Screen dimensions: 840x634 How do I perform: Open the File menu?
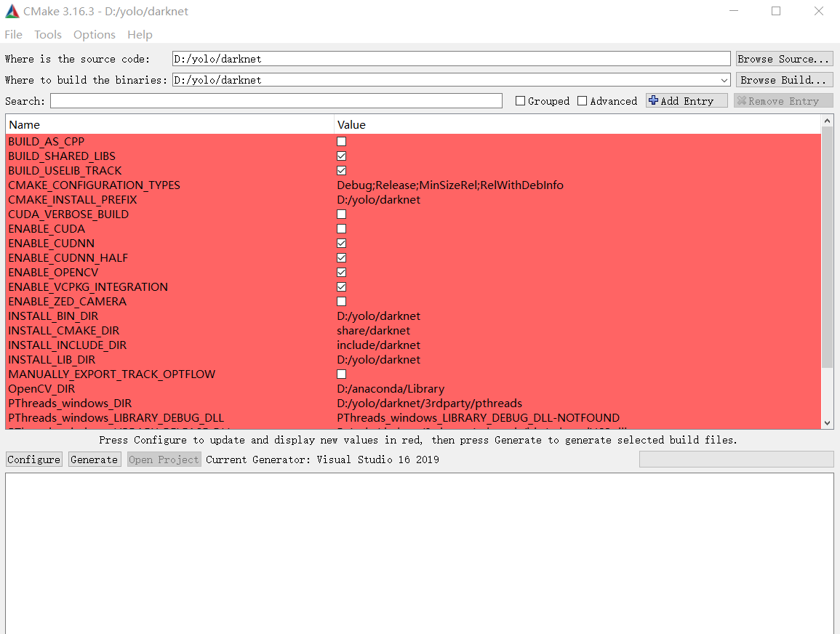point(13,34)
